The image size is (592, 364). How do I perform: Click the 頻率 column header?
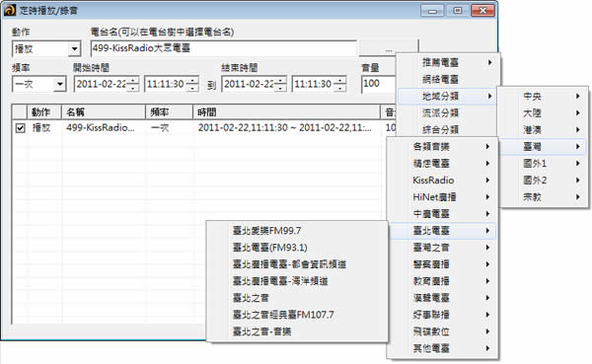(x=169, y=112)
